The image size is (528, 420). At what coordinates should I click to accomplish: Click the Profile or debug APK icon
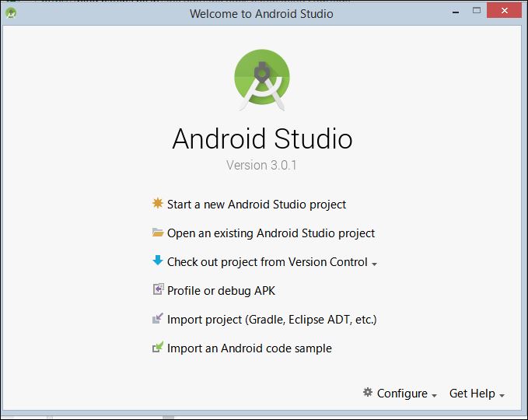click(158, 289)
